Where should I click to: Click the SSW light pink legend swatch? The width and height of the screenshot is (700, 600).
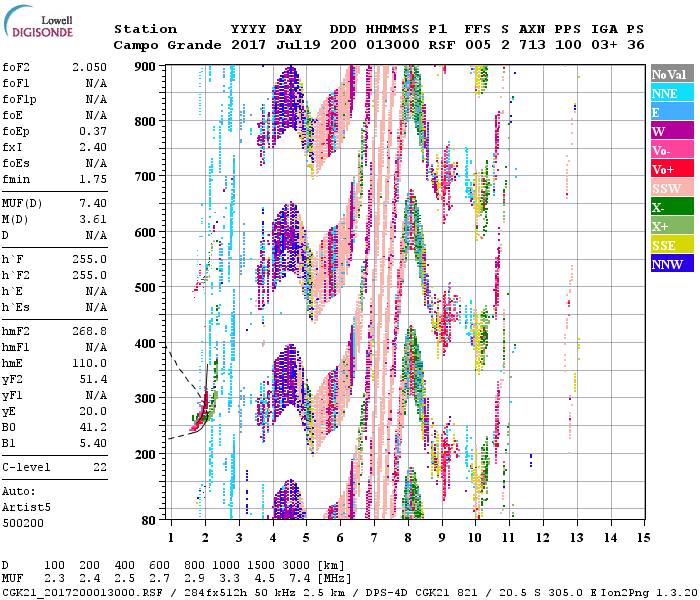click(x=672, y=189)
